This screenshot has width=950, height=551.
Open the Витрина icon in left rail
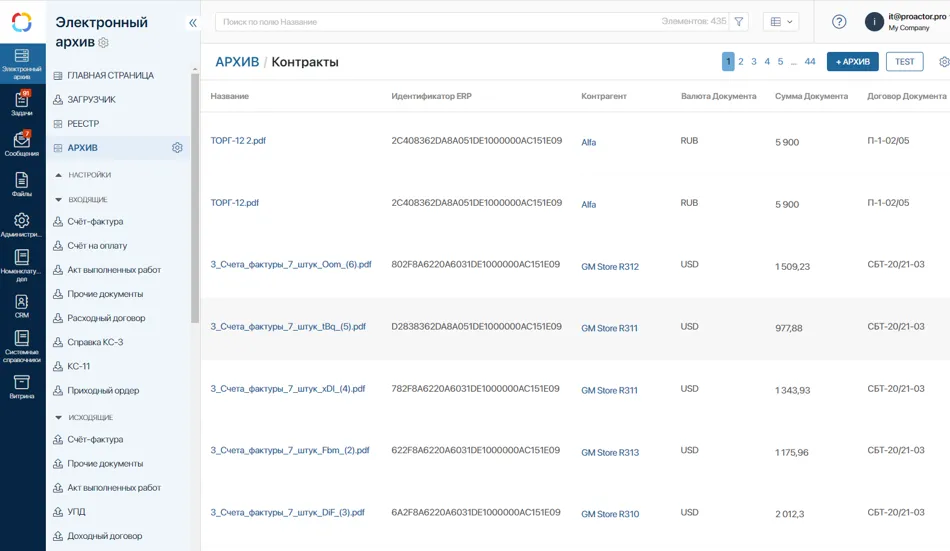[22, 386]
